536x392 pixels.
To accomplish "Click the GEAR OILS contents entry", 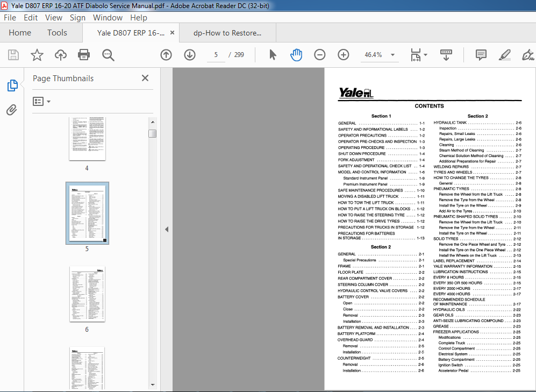I will pos(477,316).
